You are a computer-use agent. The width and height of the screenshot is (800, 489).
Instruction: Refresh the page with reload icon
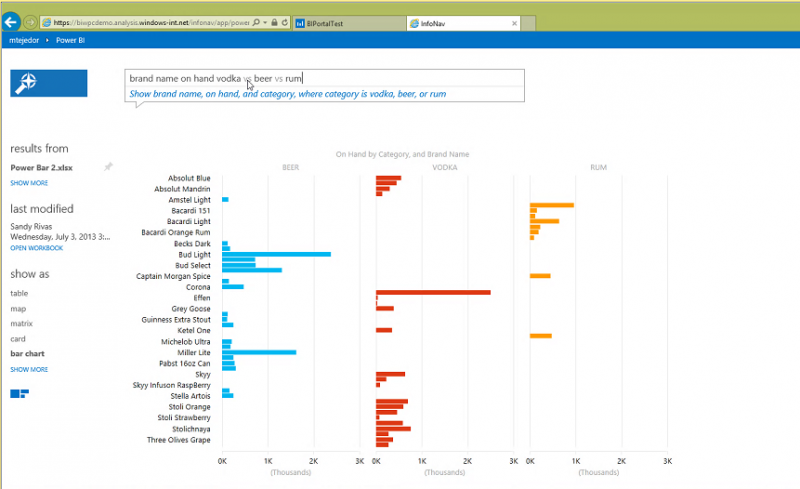[285, 22]
